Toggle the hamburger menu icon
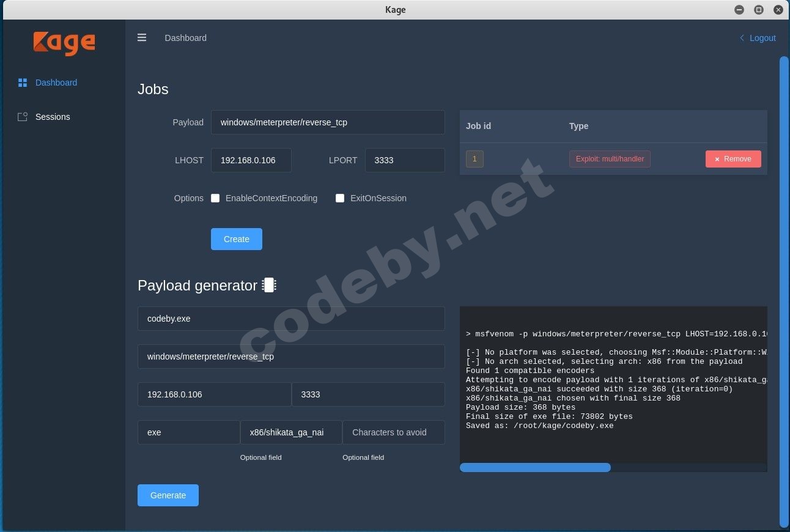 [x=142, y=37]
